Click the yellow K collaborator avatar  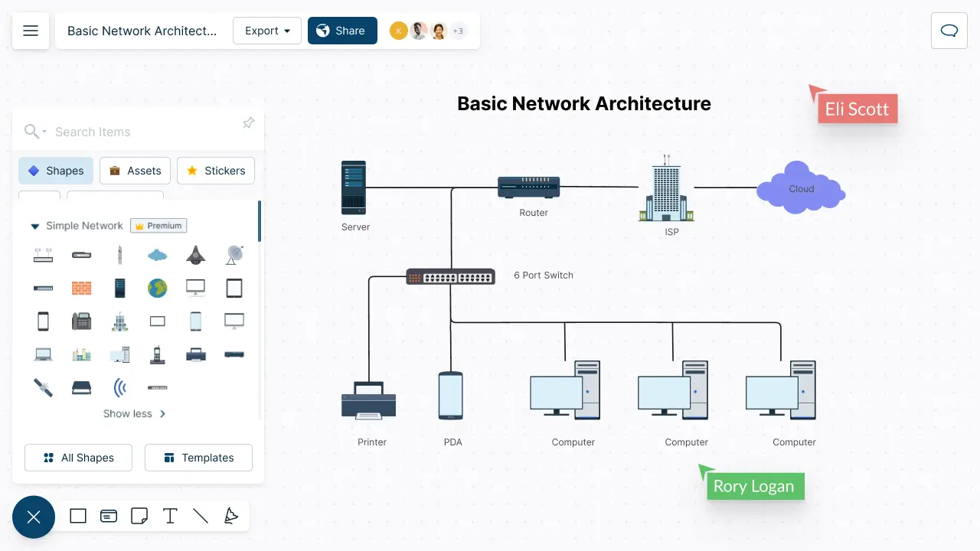click(x=398, y=31)
